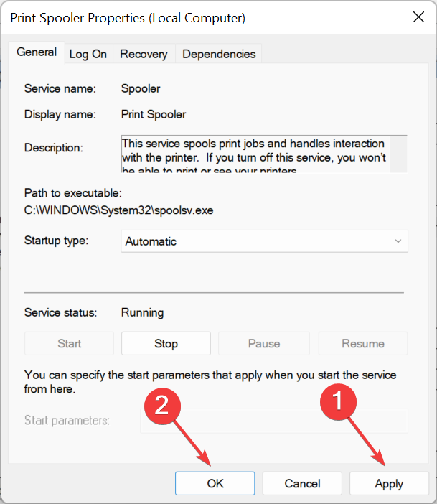Confirm changes with the OK button

(x=215, y=483)
